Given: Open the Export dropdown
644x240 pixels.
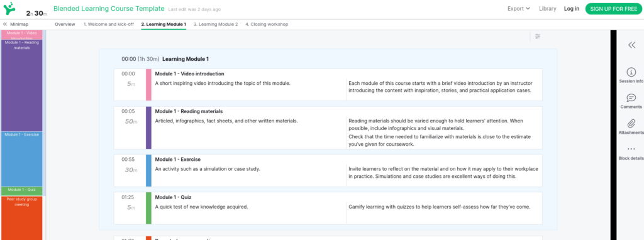Looking at the screenshot, I should pyautogui.click(x=518, y=9).
